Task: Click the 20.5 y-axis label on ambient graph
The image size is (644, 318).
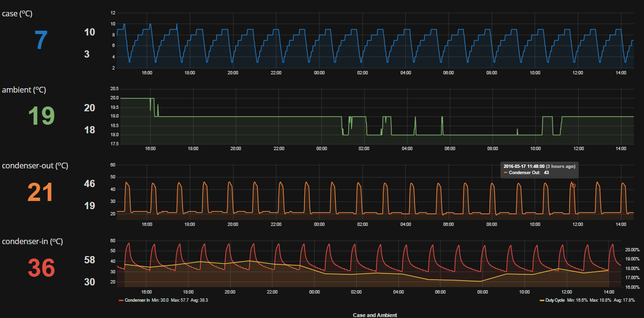Action: point(114,89)
